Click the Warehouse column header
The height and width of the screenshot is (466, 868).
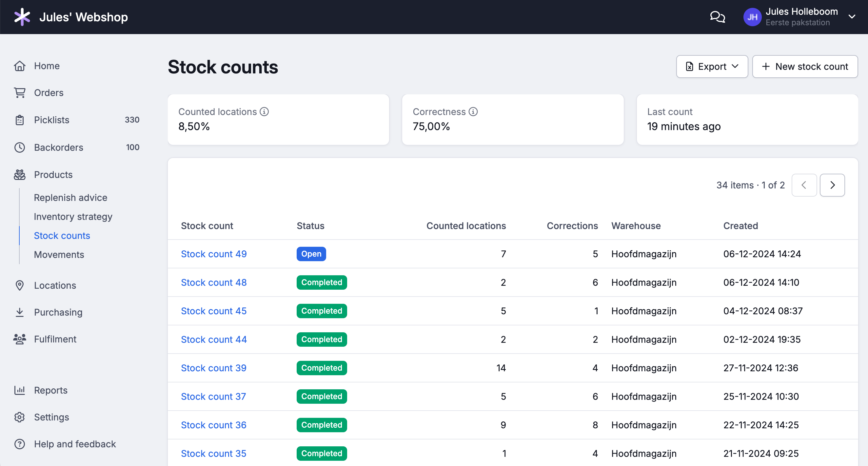[636, 226]
